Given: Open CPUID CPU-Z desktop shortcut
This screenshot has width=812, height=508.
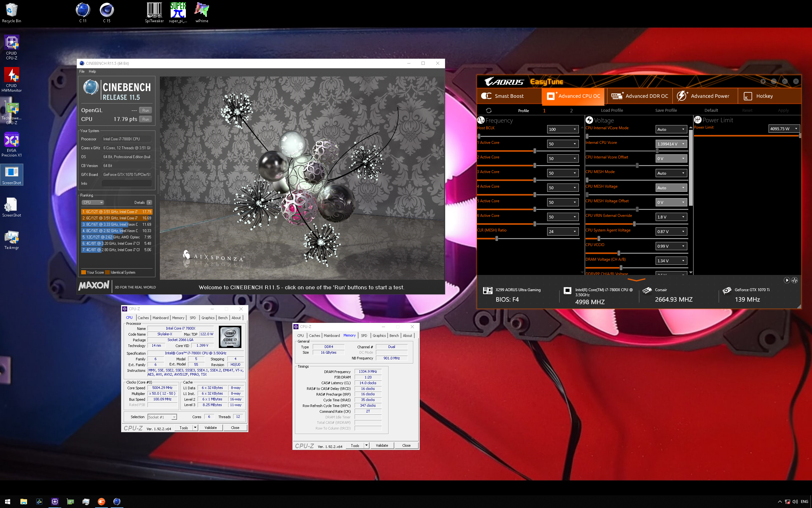Looking at the screenshot, I should [x=11, y=48].
